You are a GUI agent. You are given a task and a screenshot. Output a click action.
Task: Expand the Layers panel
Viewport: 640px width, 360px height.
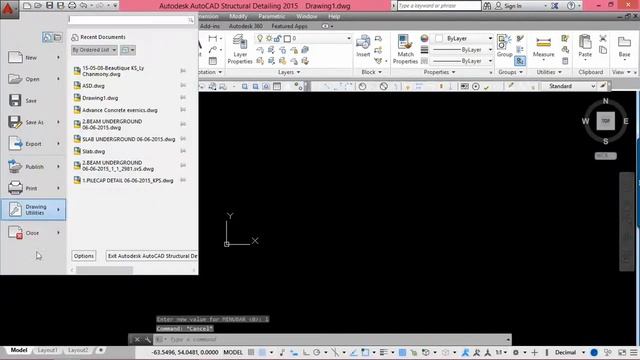click(289, 72)
